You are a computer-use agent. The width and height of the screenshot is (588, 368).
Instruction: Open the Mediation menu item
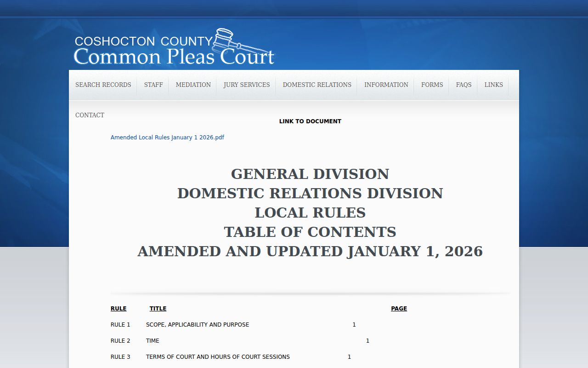tap(193, 85)
